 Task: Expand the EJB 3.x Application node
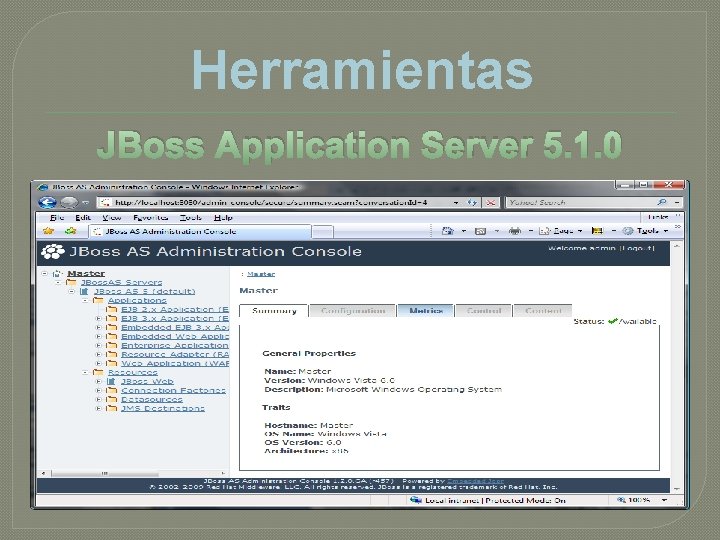point(98,318)
